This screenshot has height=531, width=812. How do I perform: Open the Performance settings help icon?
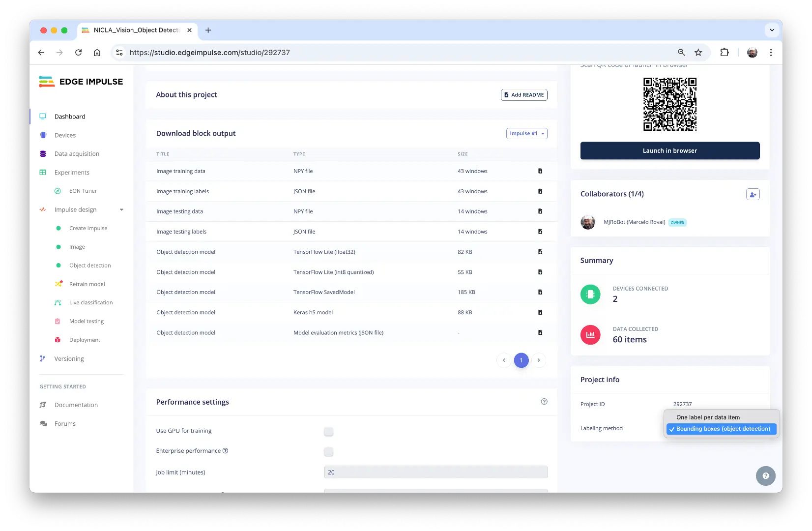point(544,402)
